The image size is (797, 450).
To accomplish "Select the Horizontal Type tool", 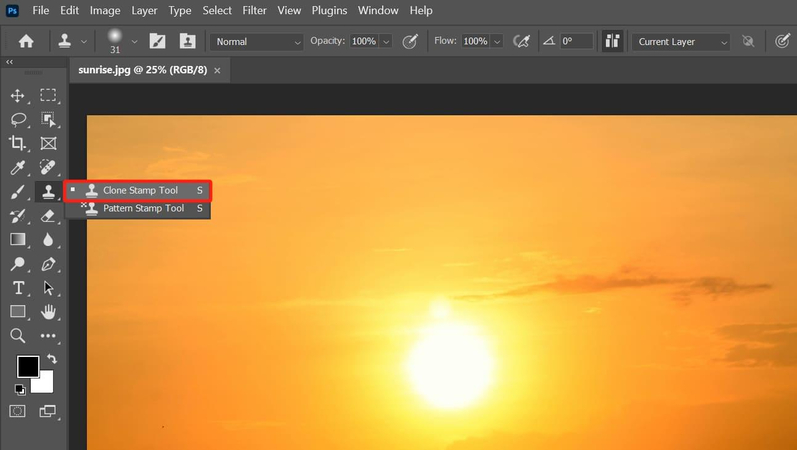I will coord(18,288).
